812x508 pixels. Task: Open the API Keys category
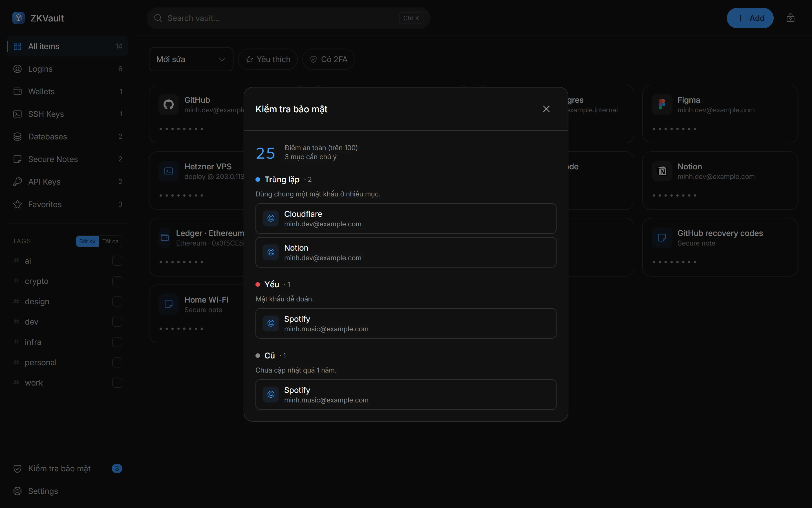click(x=67, y=182)
